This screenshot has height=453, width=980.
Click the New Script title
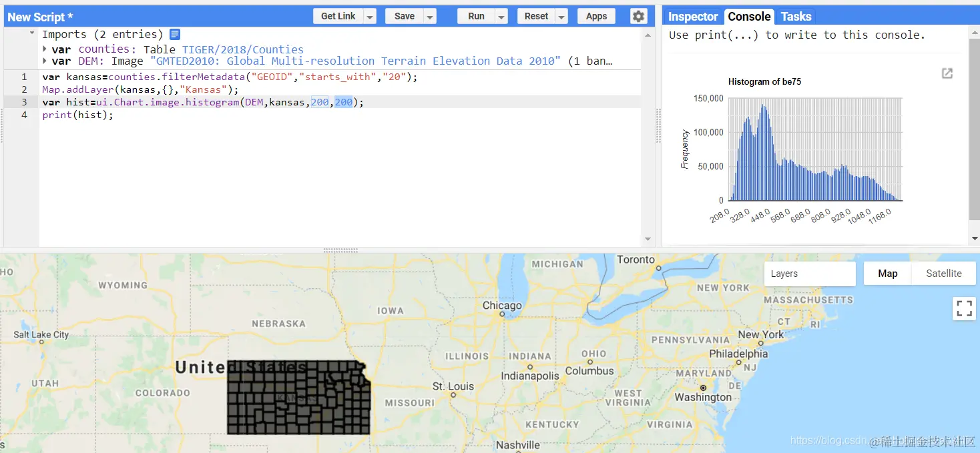tap(40, 17)
